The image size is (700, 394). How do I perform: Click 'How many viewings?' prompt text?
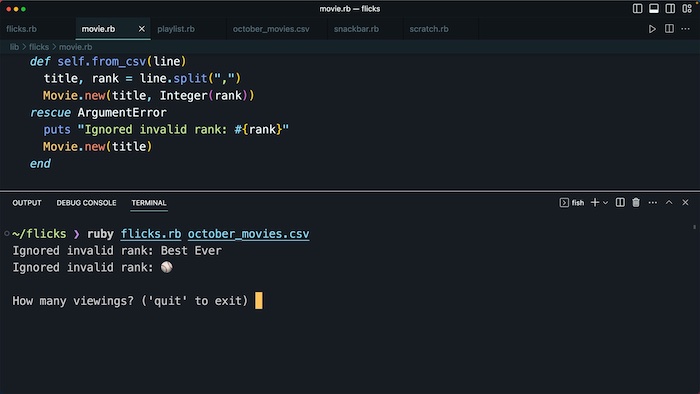coord(130,301)
